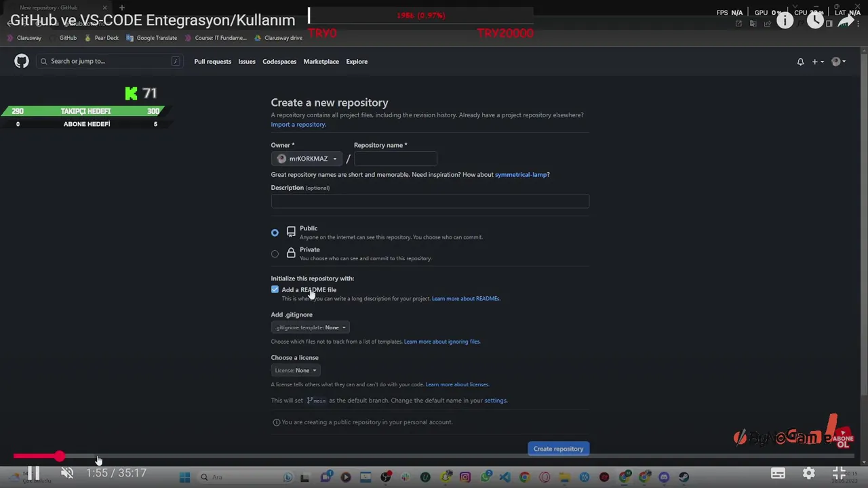Open Opera browser icon in the taskbar
This screenshot has width=868, height=488.
545,477
